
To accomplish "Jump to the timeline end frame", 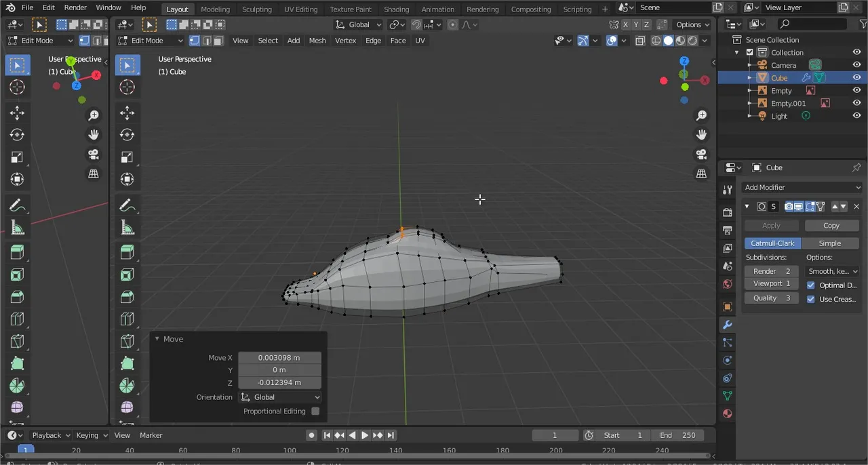I will (x=391, y=435).
